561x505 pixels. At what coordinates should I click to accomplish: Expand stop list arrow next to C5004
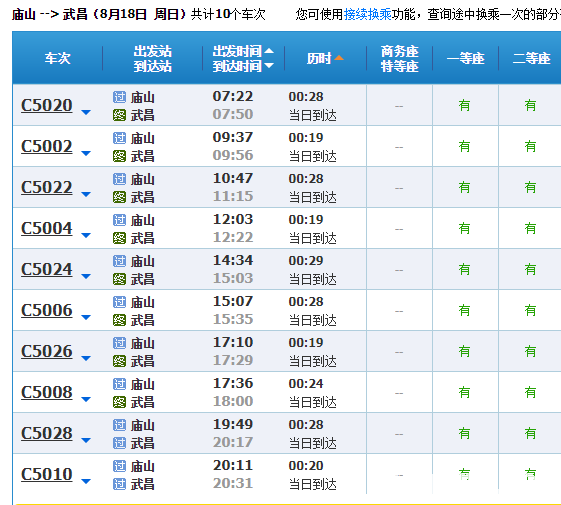(x=86, y=235)
